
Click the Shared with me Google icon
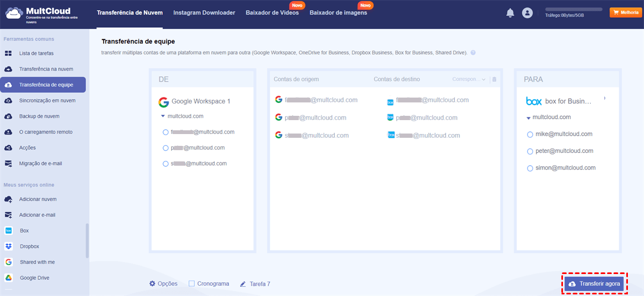9,262
